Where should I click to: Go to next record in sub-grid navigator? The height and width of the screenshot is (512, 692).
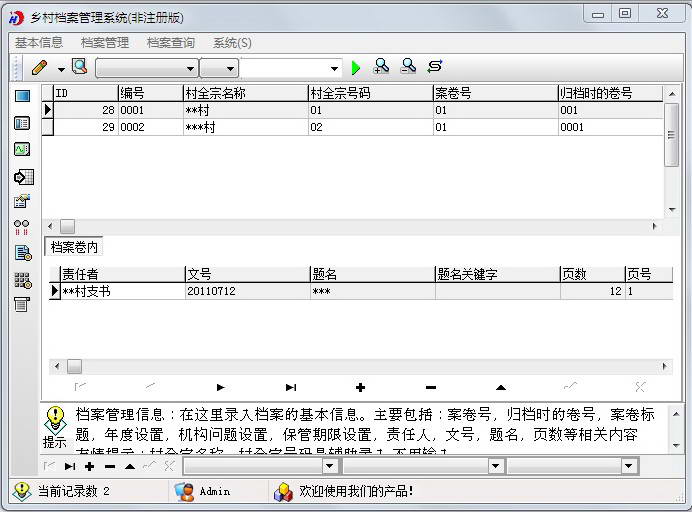point(221,388)
